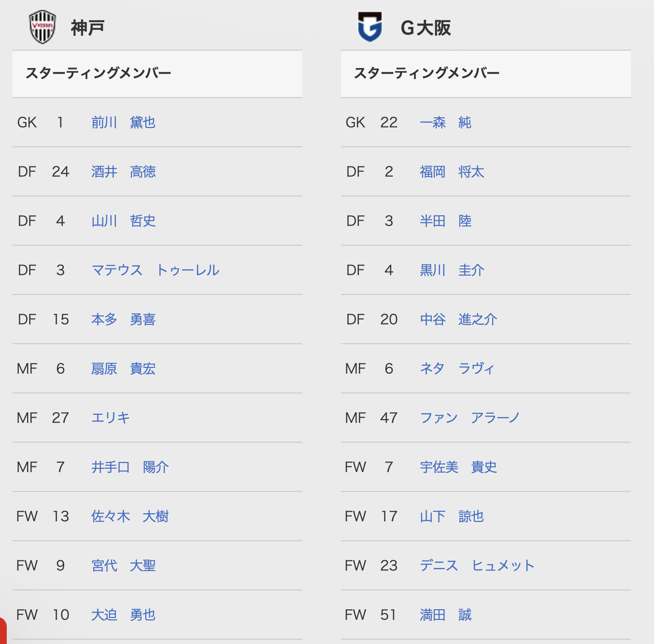Open 佐々木 大樹 player page
This screenshot has height=644, width=654.
130,517
